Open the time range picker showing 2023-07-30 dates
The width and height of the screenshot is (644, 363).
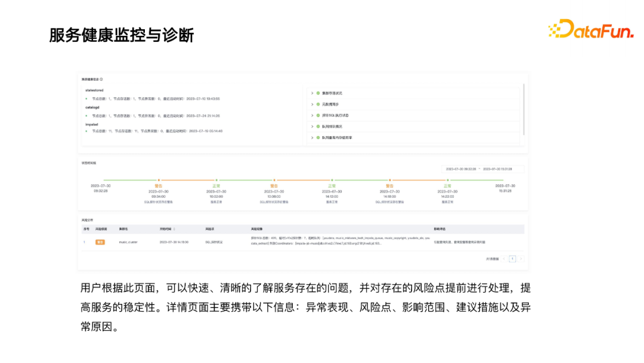483,169
